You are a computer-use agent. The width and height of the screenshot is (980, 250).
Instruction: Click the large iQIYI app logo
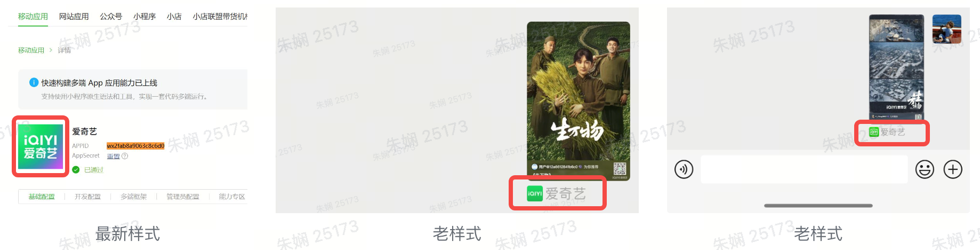pos(41,146)
